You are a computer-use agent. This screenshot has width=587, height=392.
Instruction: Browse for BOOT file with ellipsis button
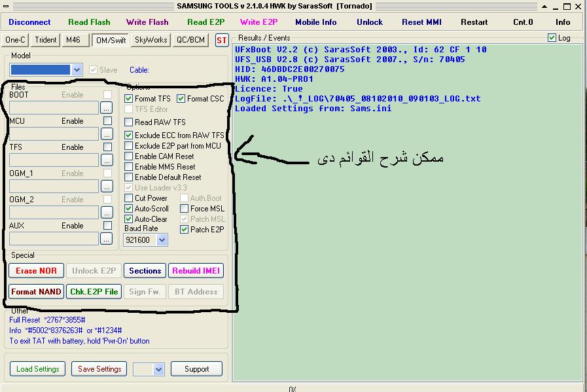coord(107,108)
